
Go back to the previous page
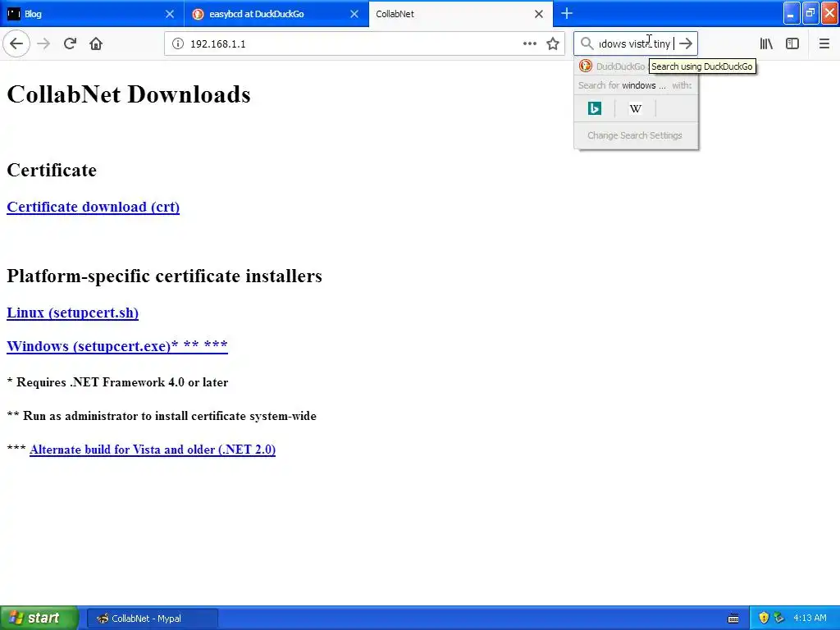tap(16, 43)
